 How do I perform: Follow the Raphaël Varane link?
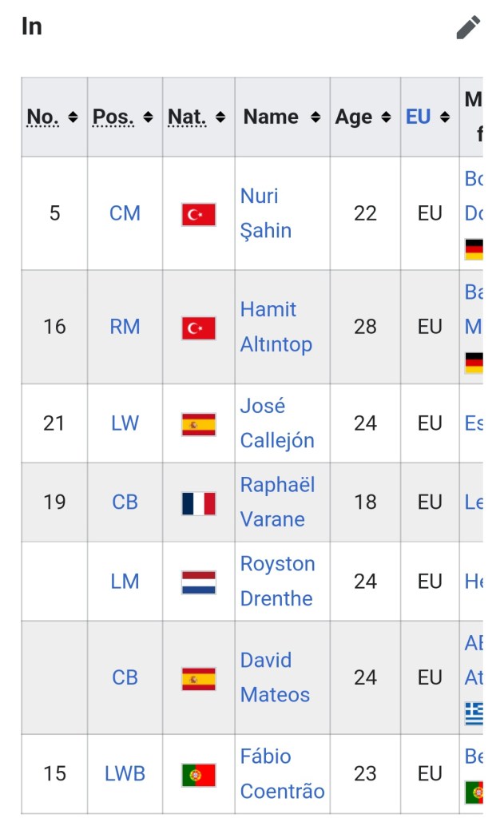(276, 502)
